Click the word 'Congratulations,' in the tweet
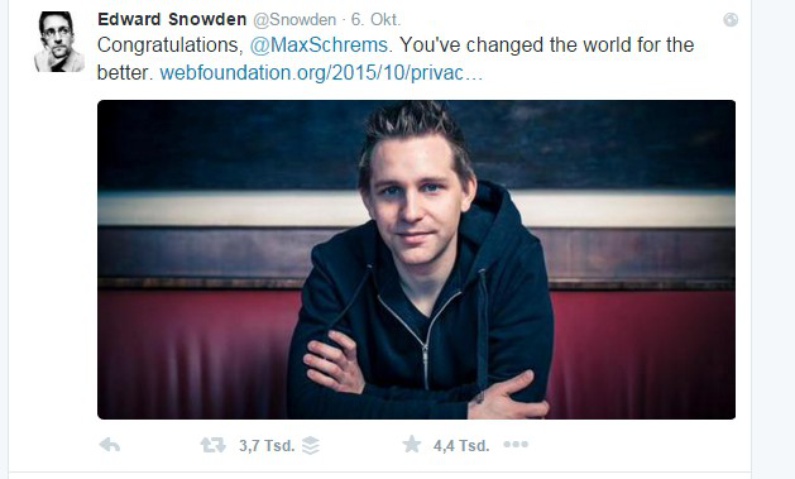795x479 pixels. click(x=170, y=46)
